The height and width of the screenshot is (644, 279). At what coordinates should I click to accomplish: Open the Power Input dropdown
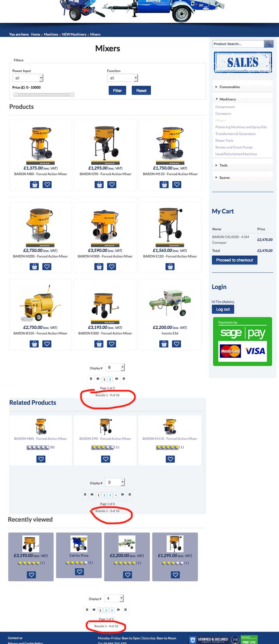[28, 78]
